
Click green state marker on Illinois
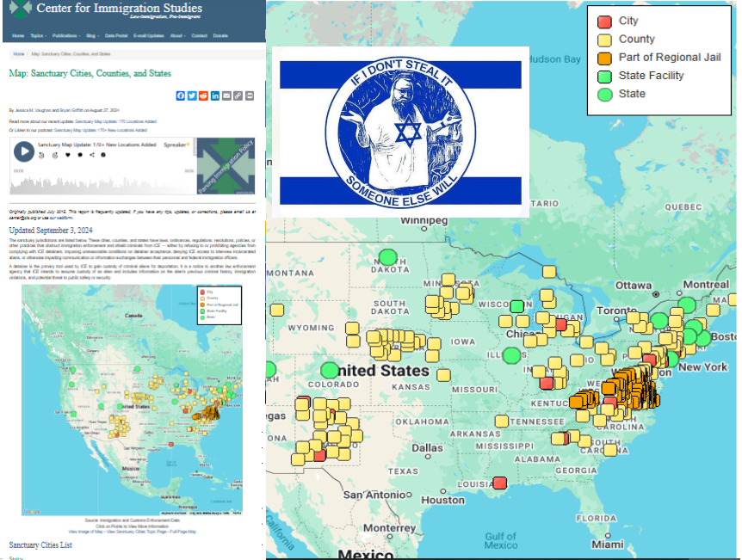pos(511,355)
